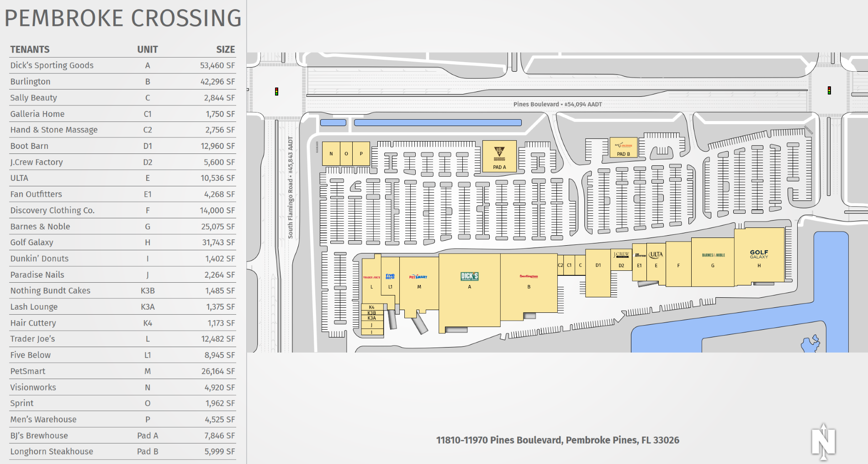Click the long blue bar above the parking lot
868x464 pixels.
437,123
